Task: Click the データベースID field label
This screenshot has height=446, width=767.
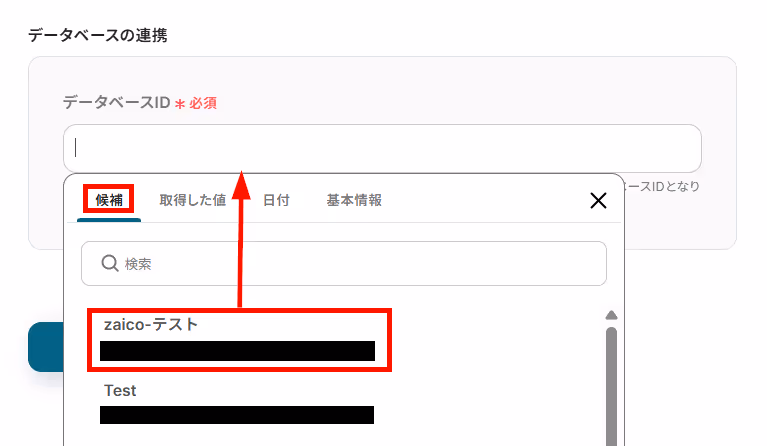Action: click(x=116, y=103)
